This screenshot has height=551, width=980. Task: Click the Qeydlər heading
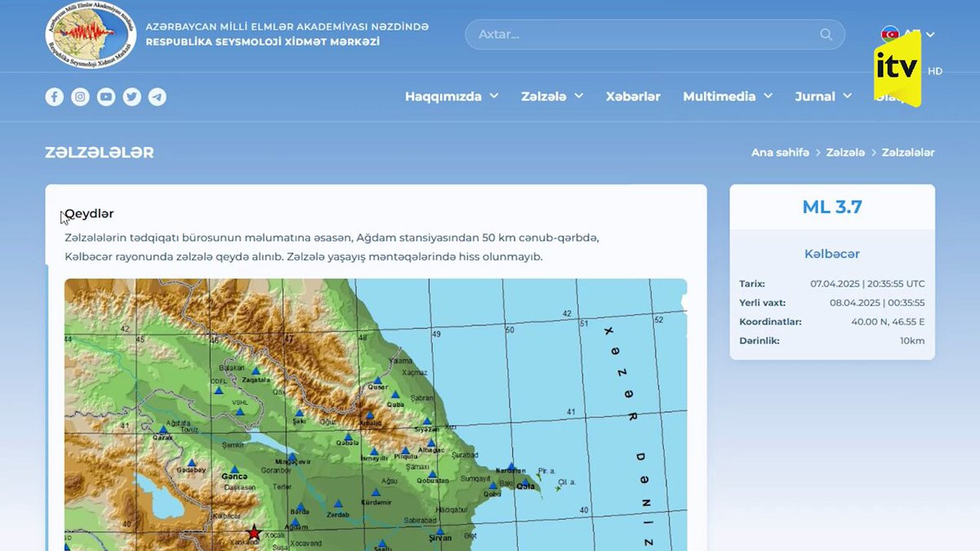pos(89,214)
